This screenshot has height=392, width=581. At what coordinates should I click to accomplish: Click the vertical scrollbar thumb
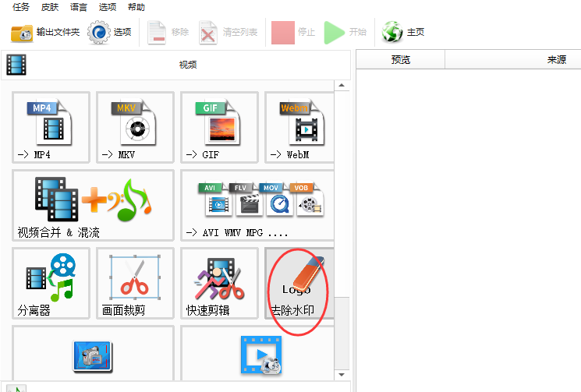(x=342, y=333)
